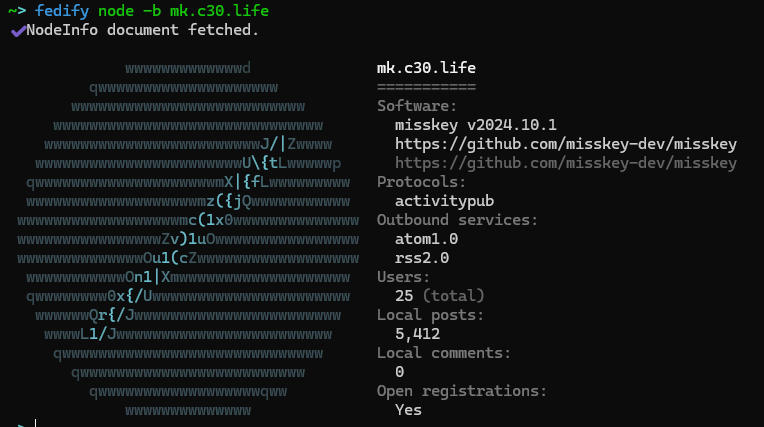
Task: Click the Software: label
Action: tap(417, 106)
